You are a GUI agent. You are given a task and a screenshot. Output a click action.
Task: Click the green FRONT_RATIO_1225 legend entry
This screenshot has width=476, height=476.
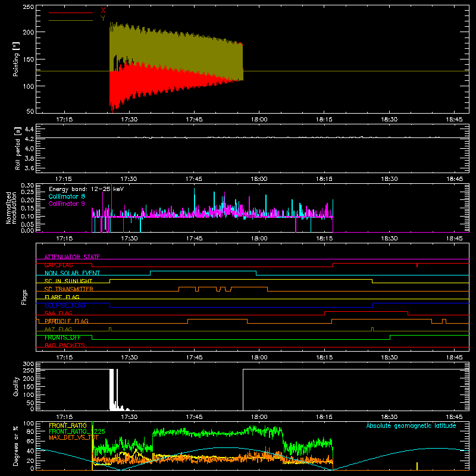coord(77,431)
